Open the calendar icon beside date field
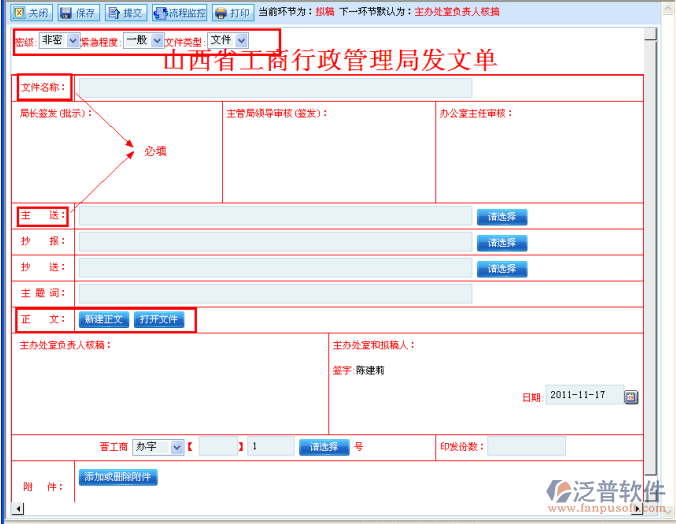The height and width of the screenshot is (524, 676). (x=631, y=397)
